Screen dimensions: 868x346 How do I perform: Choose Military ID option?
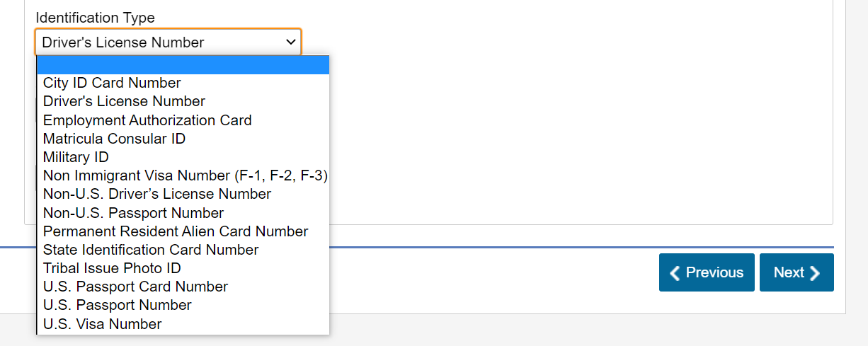point(183,157)
